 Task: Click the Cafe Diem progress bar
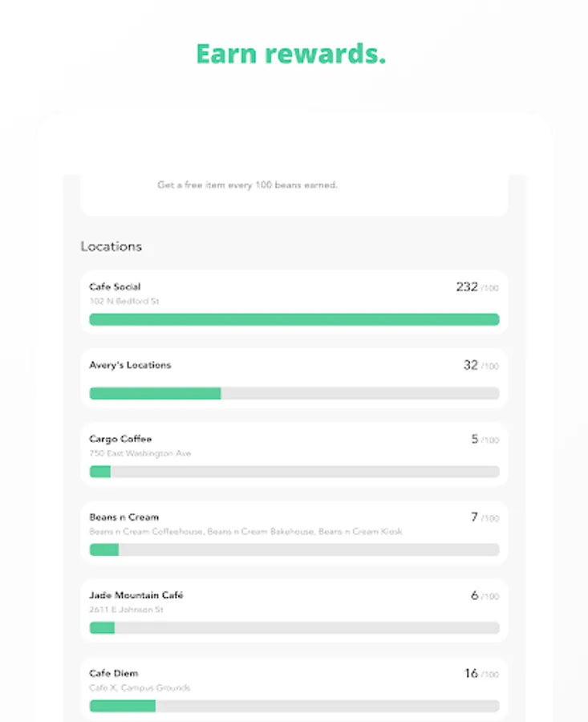[294, 706]
